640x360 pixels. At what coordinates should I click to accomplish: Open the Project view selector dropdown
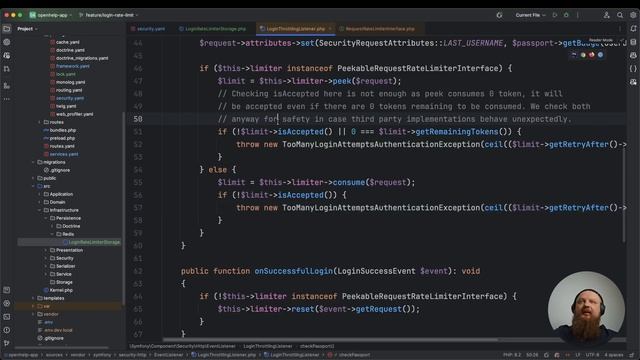point(27,29)
